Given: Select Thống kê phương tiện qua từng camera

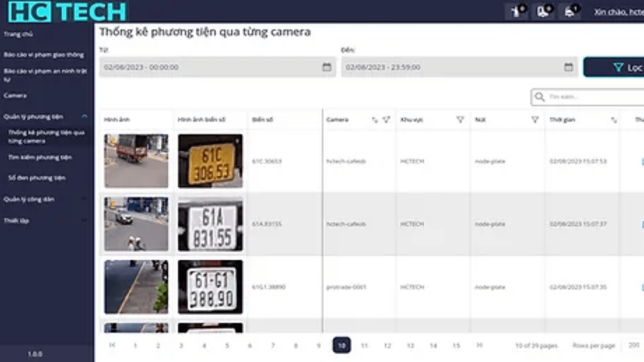Looking at the screenshot, I should point(46,137).
